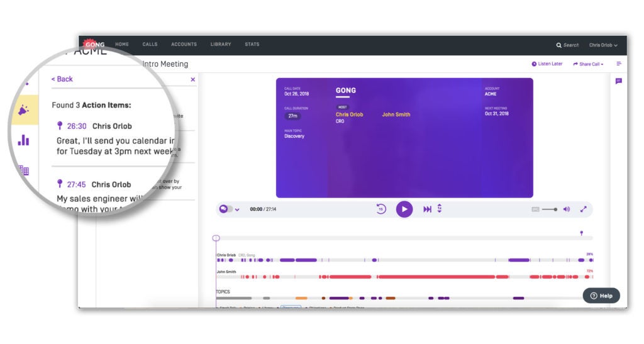
Task: Open the Calls section
Action: pyautogui.click(x=150, y=44)
